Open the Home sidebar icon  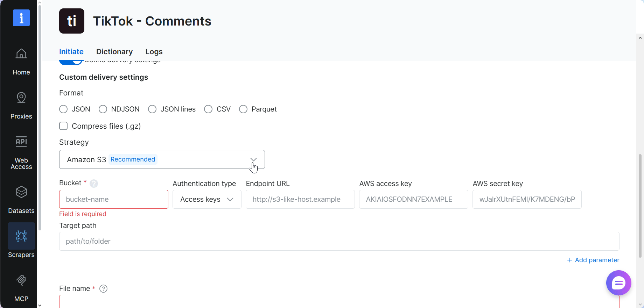pyautogui.click(x=21, y=53)
